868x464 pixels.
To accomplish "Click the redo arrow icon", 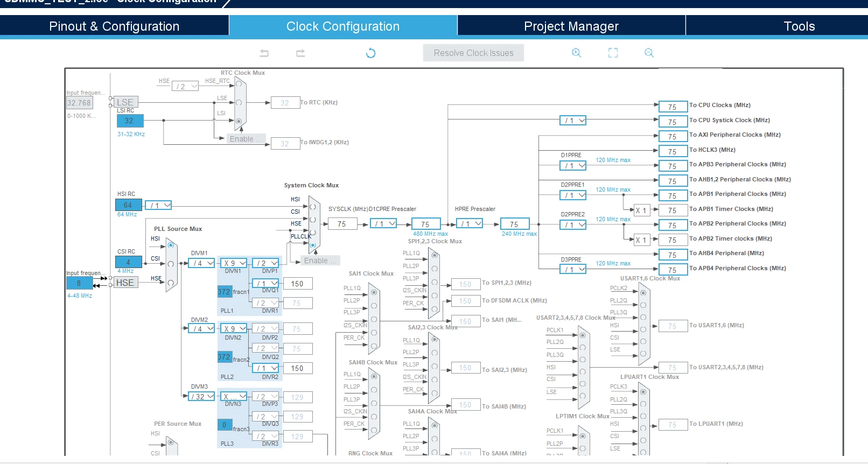I will tap(300, 53).
